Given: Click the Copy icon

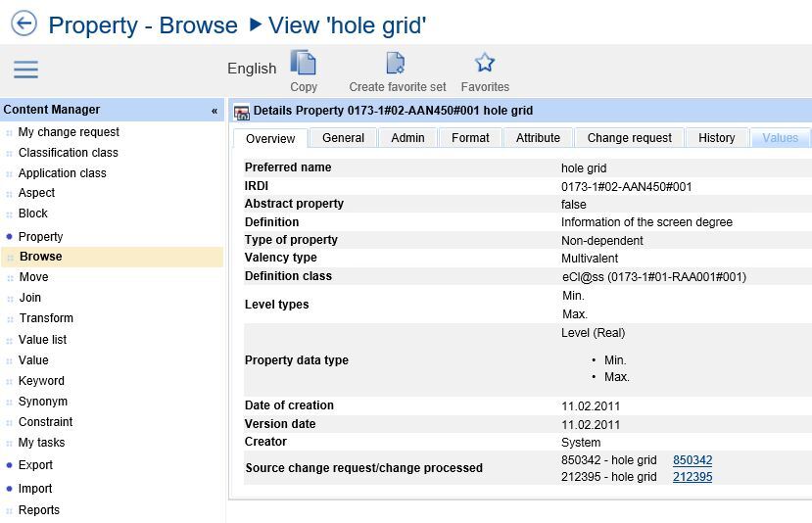Looking at the screenshot, I should pyautogui.click(x=304, y=64).
